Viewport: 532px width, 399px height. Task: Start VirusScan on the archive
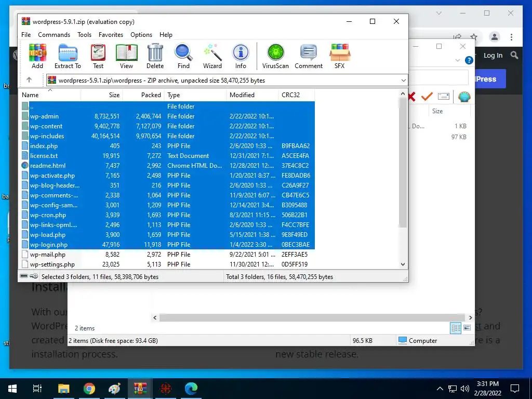(275, 56)
